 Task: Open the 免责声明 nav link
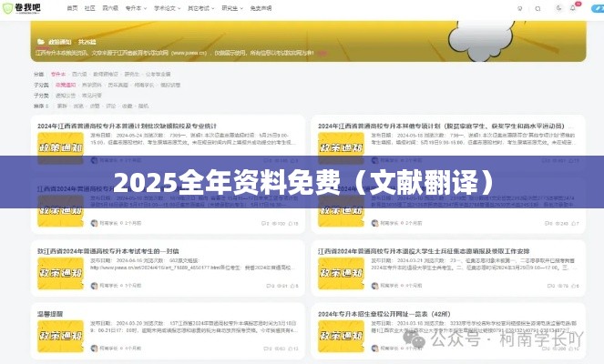[261, 7]
